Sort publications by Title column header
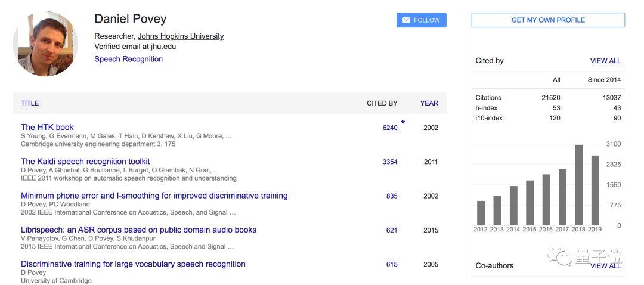The height and width of the screenshot is (285, 644). (x=30, y=103)
